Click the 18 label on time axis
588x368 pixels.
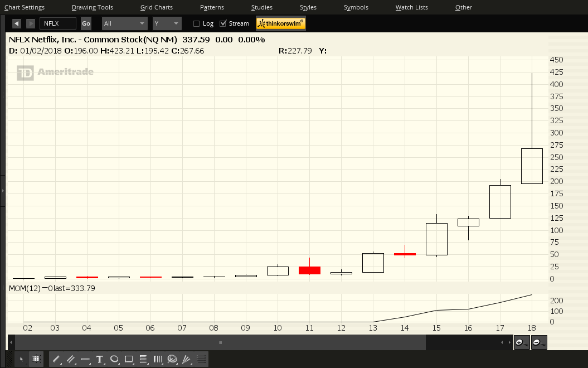pyautogui.click(x=532, y=328)
